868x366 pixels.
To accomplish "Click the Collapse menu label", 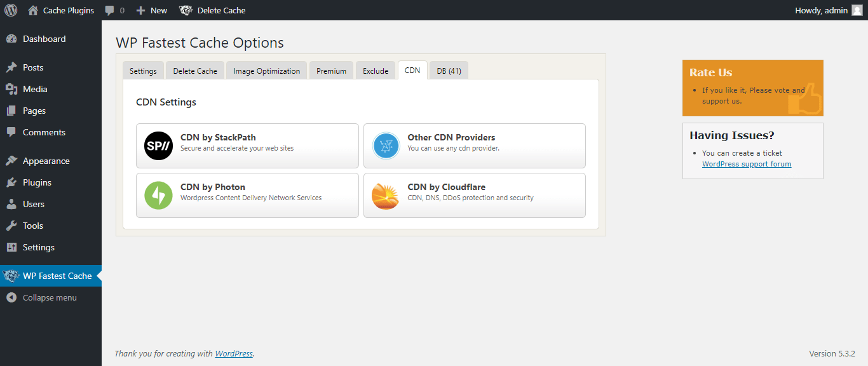I will point(50,297).
